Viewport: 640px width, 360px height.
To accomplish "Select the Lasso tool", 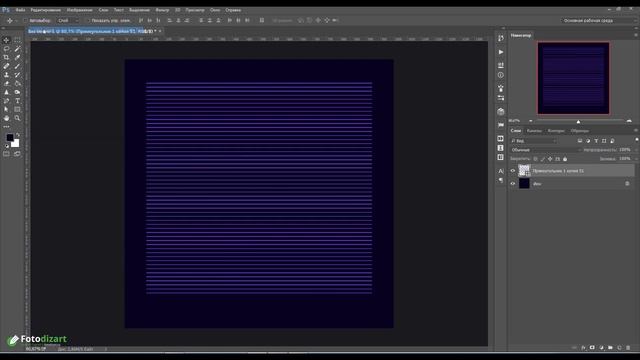I will click(x=6, y=49).
